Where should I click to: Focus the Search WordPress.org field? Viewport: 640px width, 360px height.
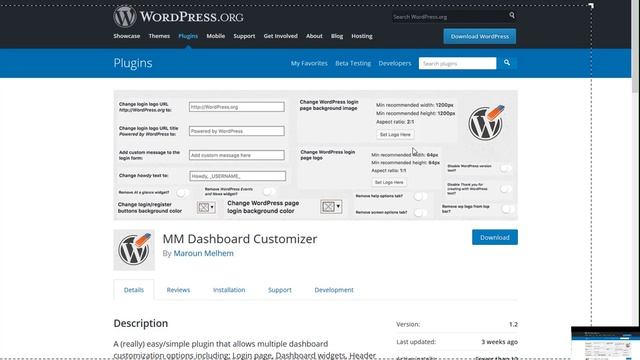pyautogui.click(x=450, y=17)
